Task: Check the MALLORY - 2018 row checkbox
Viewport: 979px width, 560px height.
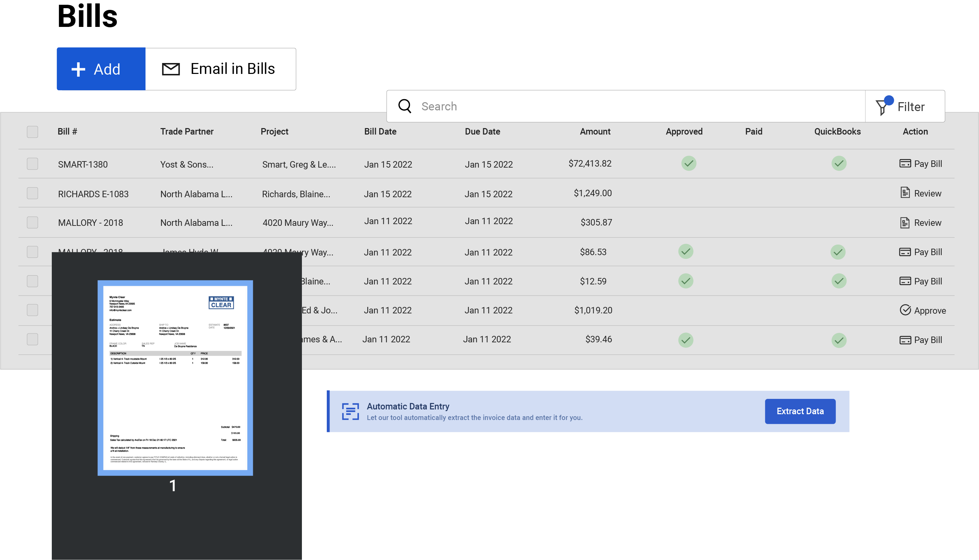Action: (x=32, y=222)
